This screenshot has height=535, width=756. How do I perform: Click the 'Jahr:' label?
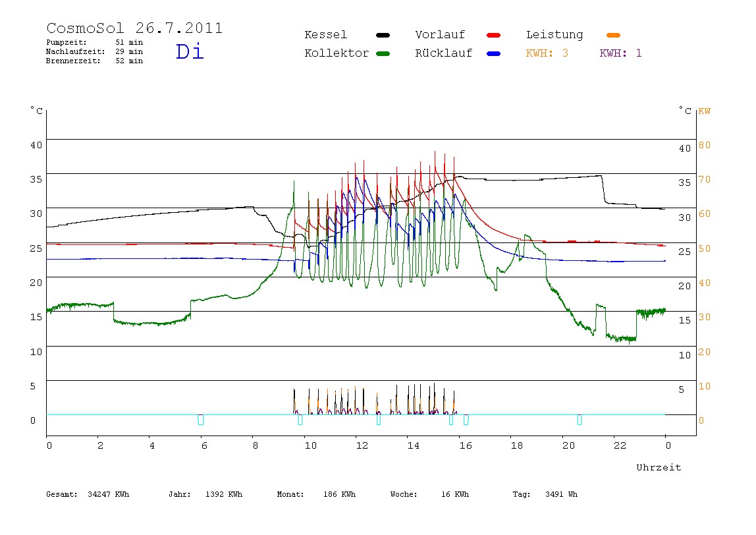(180, 494)
